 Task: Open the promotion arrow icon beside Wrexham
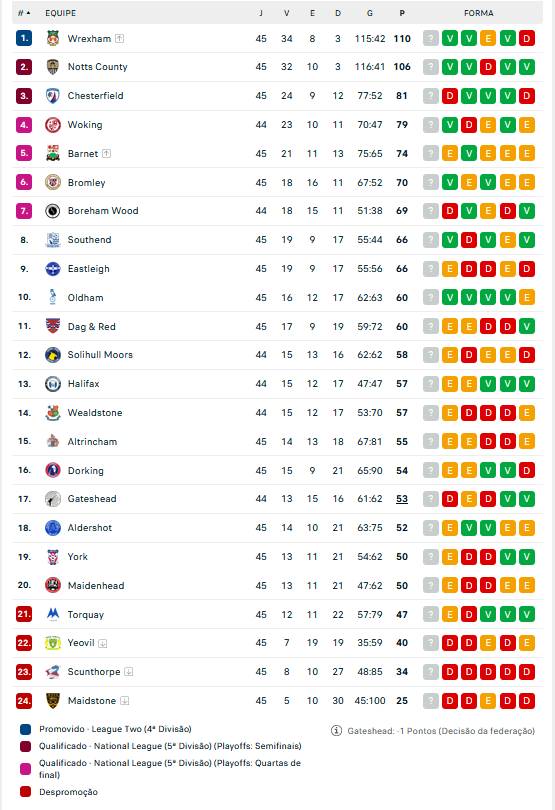tap(119, 38)
